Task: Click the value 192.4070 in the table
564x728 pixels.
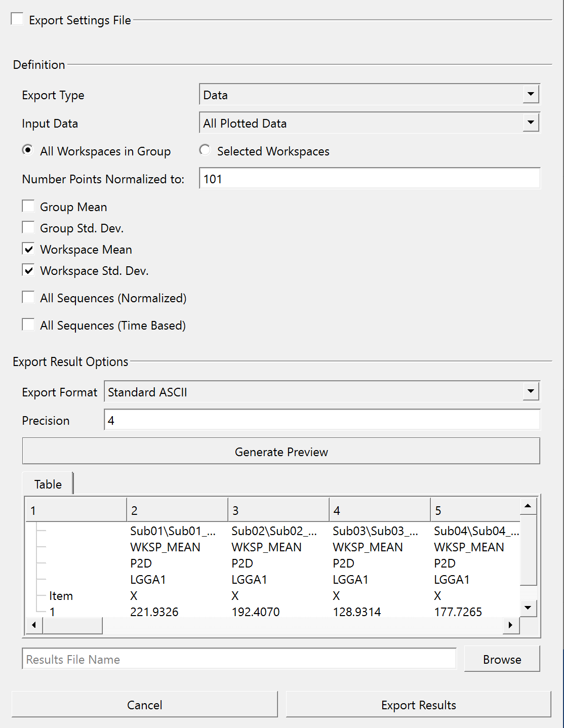Action: [256, 612]
